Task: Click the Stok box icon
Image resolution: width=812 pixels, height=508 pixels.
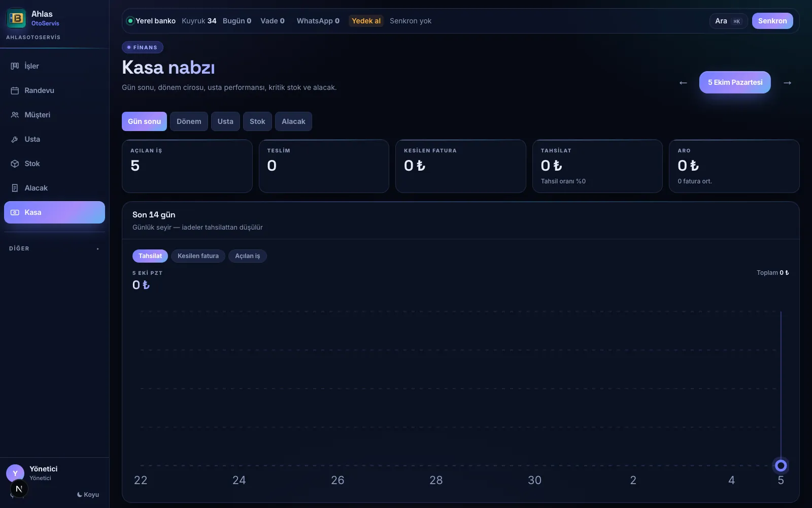Action: pyautogui.click(x=15, y=164)
